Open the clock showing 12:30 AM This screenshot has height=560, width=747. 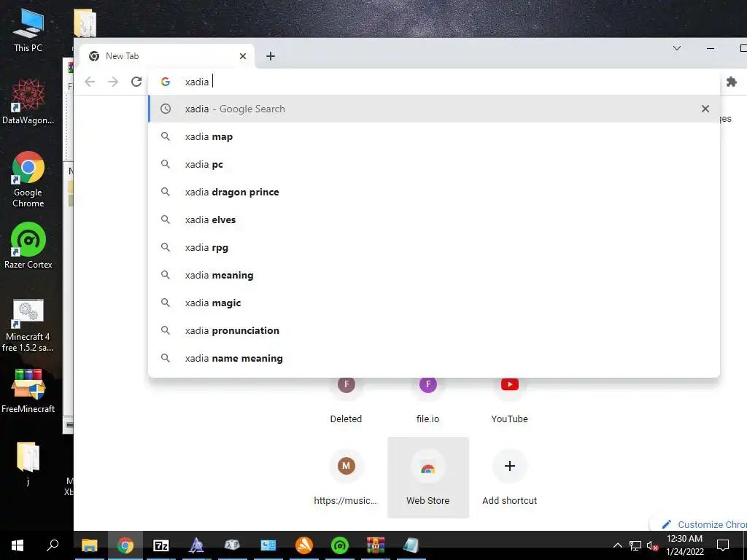click(x=684, y=545)
